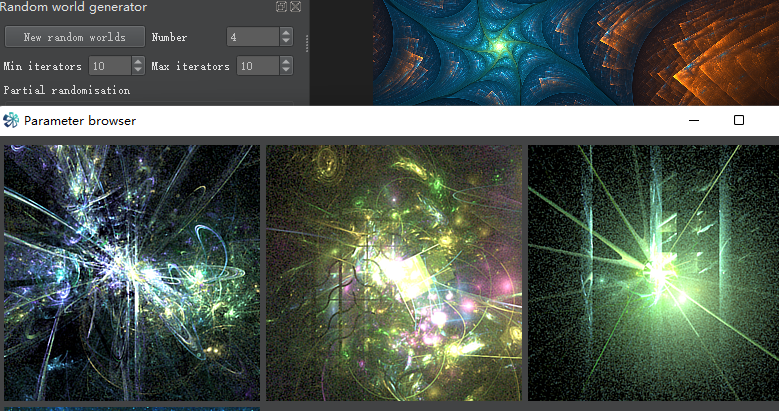Viewport: 779px width, 411px height.
Task: Increment Min iterators with up arrow
Action: pyautogui.click(x=138, y=61)
